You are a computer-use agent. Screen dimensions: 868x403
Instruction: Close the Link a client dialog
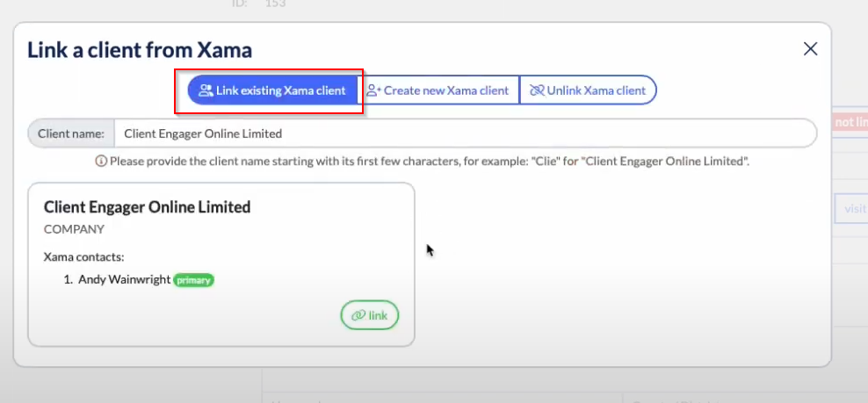[x=810, y=48]
